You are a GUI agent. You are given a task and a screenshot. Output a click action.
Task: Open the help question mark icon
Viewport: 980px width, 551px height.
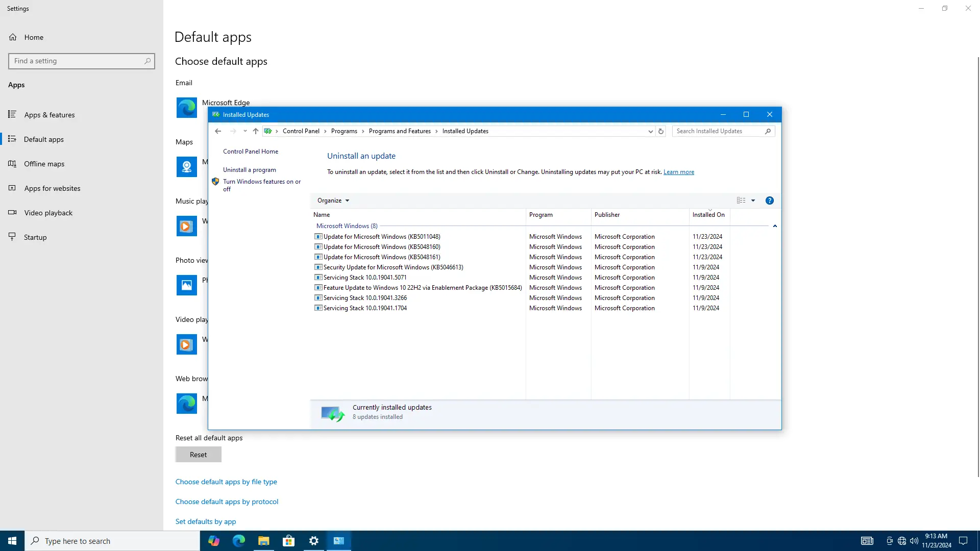[769, 201]
